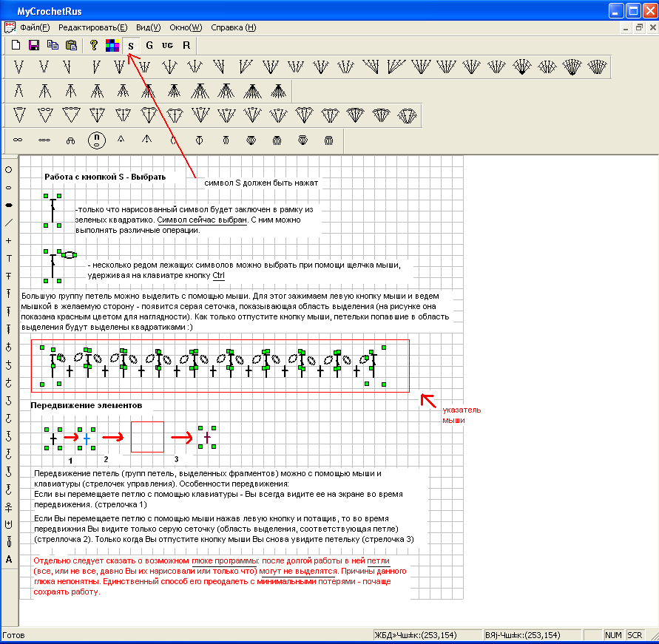This screenshot has height=644, width=659.
Task: Select the cup-with-plus symbol in sidebar
Action: point(8,524)
